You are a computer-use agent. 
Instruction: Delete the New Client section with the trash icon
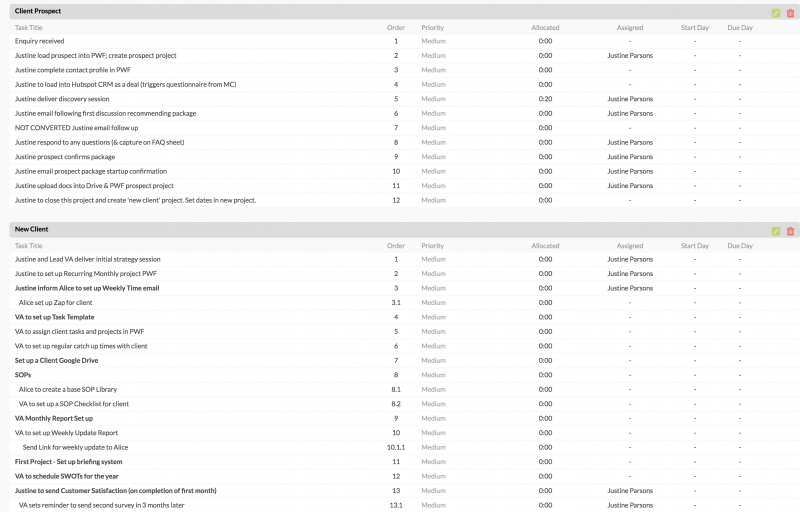790,231
